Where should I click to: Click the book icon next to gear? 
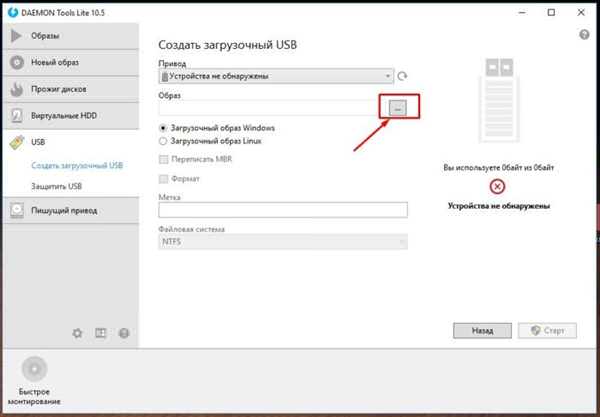[101, 333]
